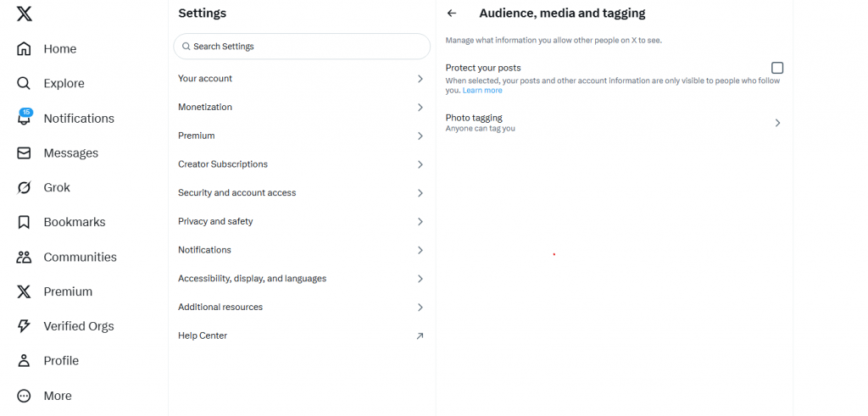This screenshot has height=416, width=868.
Task: Click the Bookmarks ribbon icon
Action: [x=24, y=222]
